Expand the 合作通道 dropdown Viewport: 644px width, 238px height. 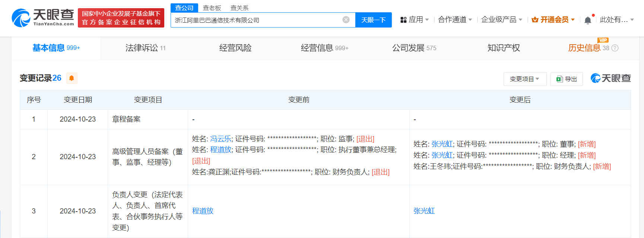[x=470, y=20]
